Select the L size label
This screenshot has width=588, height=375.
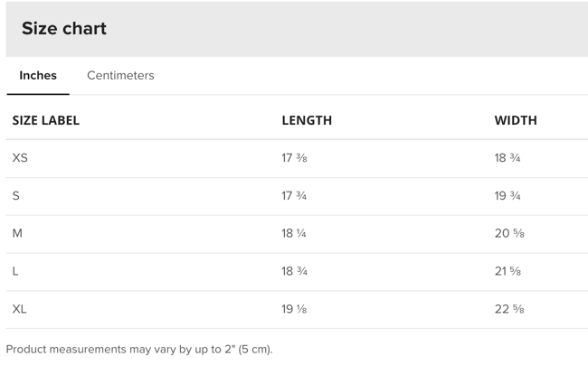(15, 271)
